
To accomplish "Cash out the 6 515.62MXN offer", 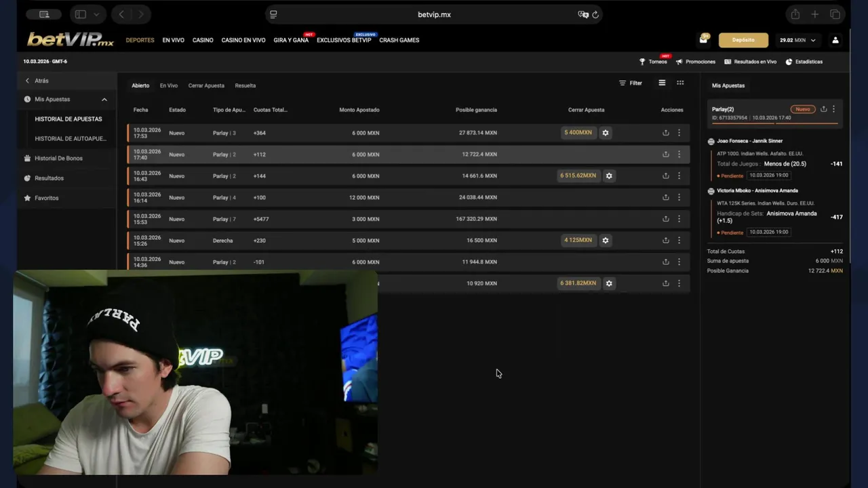I will 578,176.
